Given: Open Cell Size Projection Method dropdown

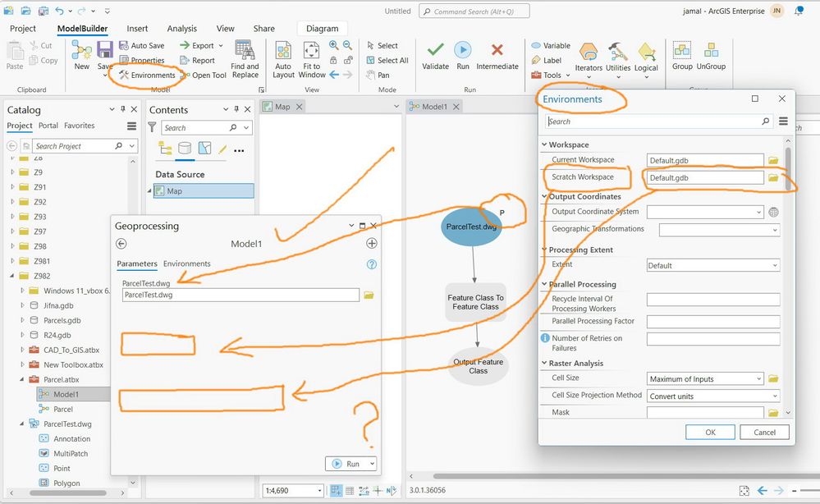Looking at the screenshot, I should [x=775, y=396].
